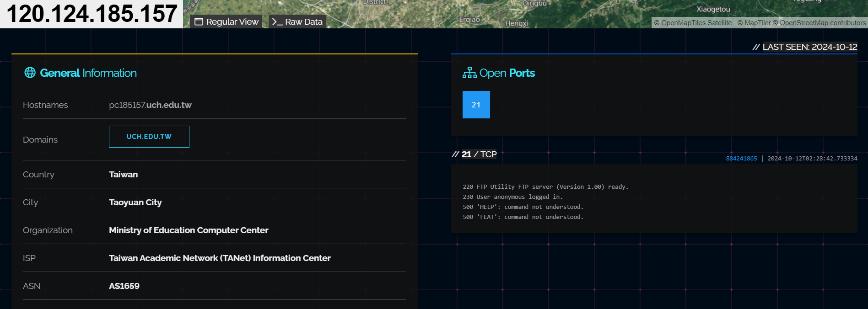Click the country value Taiwan

123,175
